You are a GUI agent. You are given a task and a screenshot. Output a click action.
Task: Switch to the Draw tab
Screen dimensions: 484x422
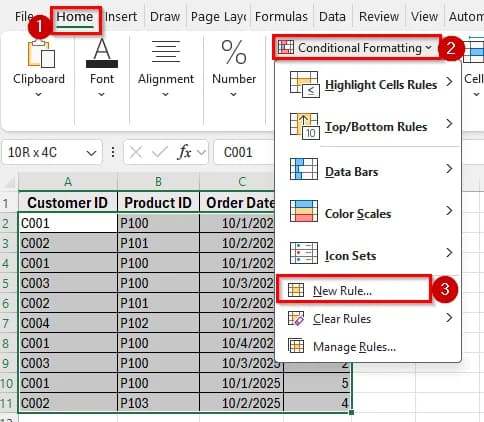click(x=165, y=16)
